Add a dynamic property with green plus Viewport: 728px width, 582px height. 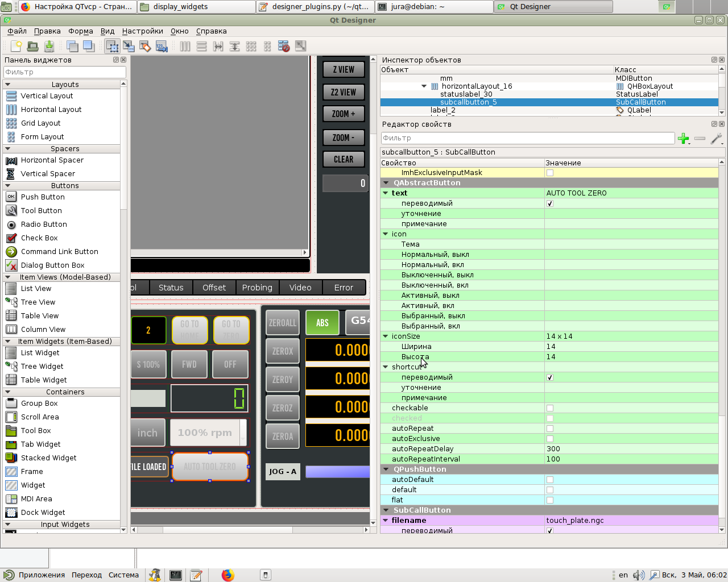(x=684, y=138)
